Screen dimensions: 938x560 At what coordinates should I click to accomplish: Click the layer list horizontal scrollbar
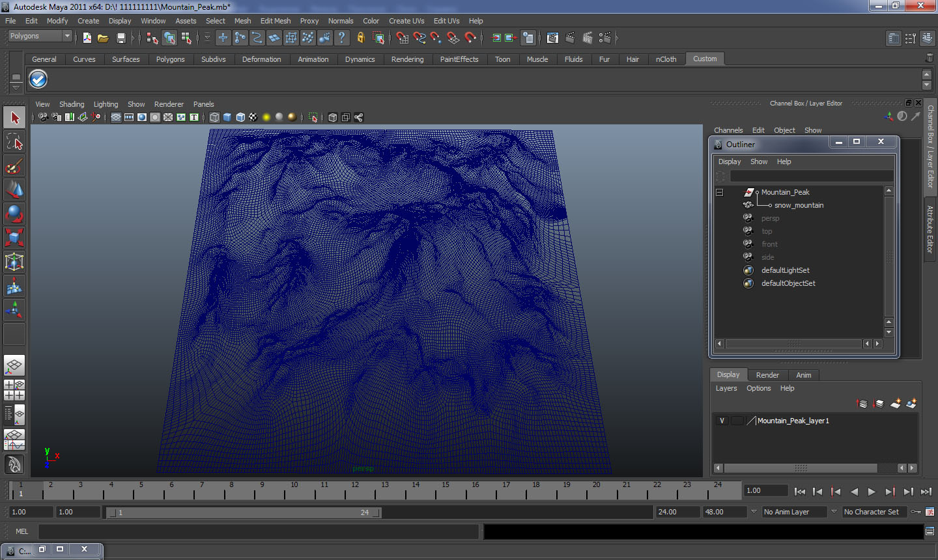pos(801,468)
